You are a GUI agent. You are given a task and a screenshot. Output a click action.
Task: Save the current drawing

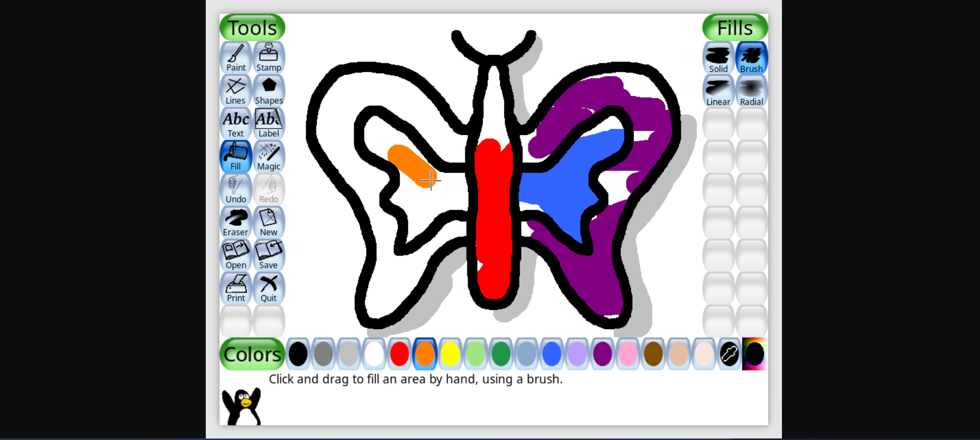269,255
